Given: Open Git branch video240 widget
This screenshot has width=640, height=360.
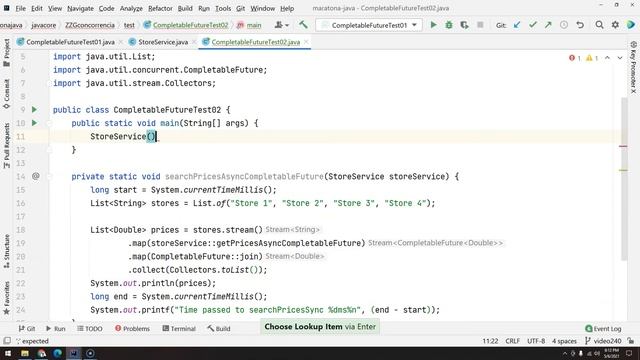Looking at the screenshot, I should pos(603,341).
